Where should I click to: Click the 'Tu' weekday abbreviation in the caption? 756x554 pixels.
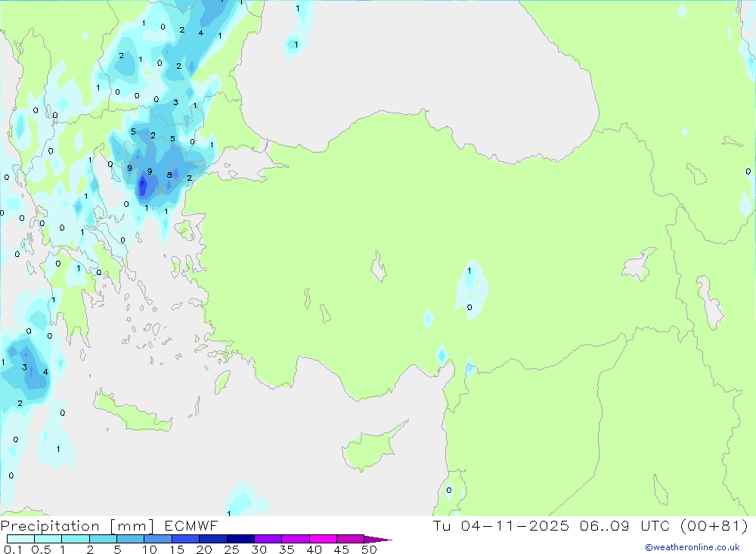pos(442,526)
